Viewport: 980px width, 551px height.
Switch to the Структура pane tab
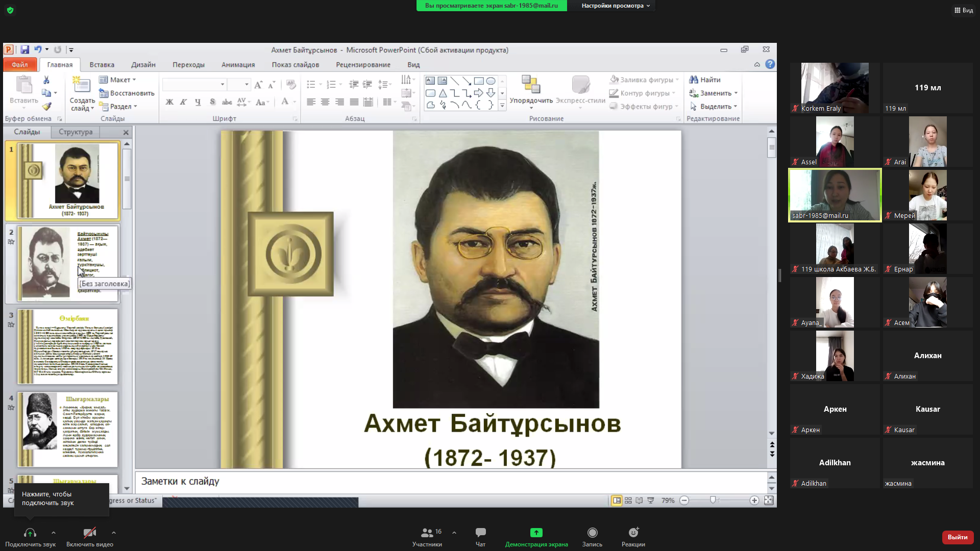point(76,132)
